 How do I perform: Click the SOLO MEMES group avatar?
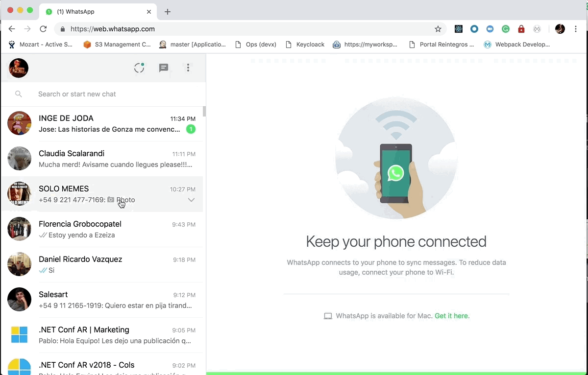(x=20, y=194)
